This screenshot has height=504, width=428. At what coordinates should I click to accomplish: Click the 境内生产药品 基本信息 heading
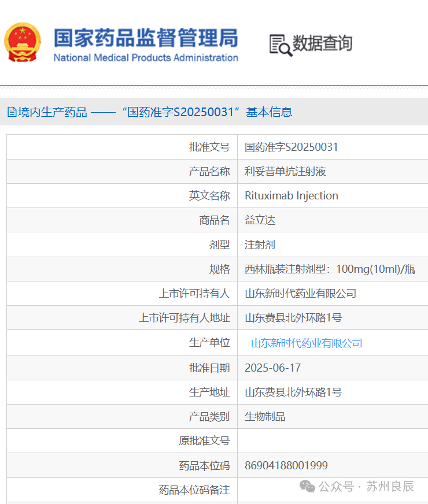(x=150, y=112)
